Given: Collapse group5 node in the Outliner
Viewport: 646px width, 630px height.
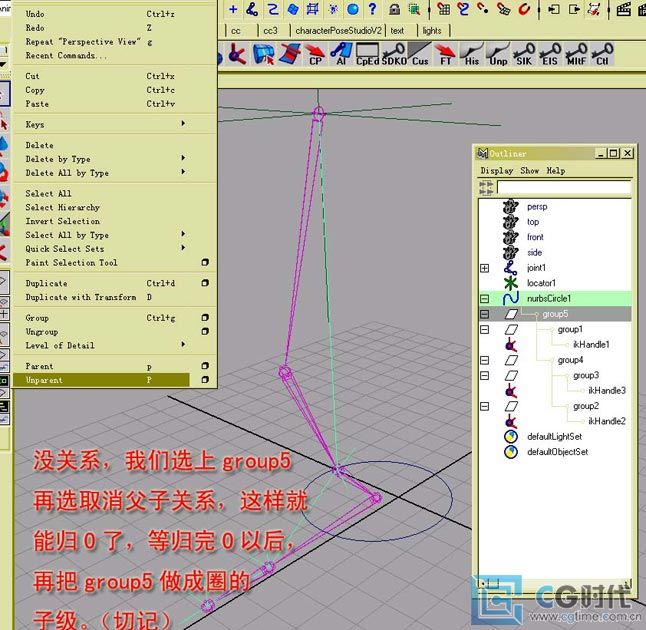Looking at the screenshot, I should (485, 314).
